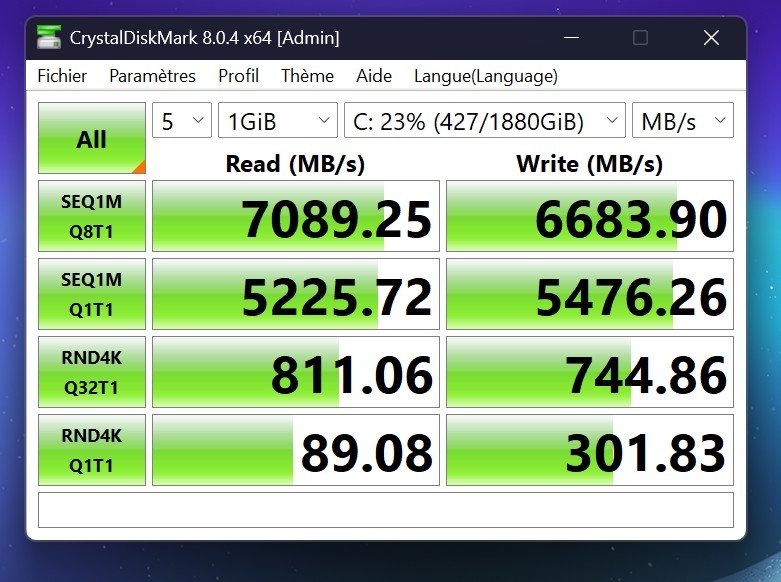Click the 744.86 write result
781x582 pixels.
coord(590,372)
